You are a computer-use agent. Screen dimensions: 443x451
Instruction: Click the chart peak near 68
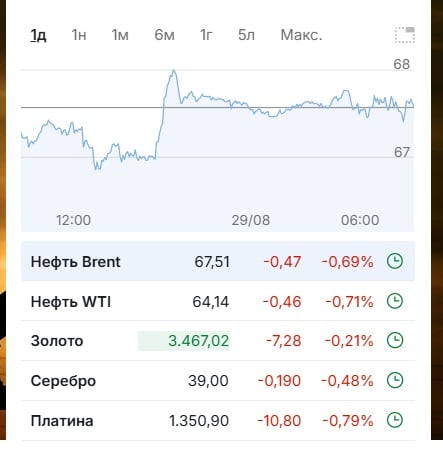(173, 71)
